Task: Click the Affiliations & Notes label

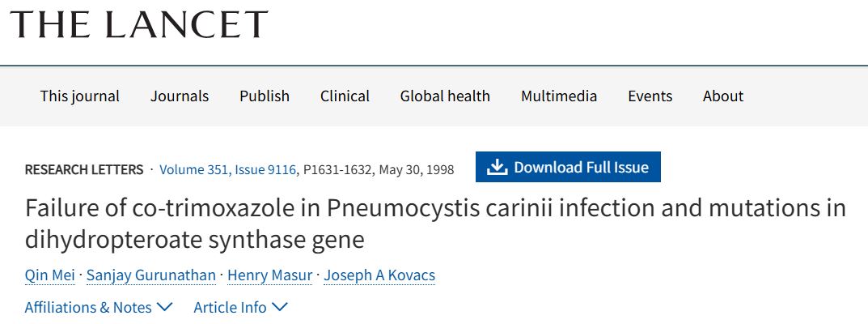Action: [88, 307]
